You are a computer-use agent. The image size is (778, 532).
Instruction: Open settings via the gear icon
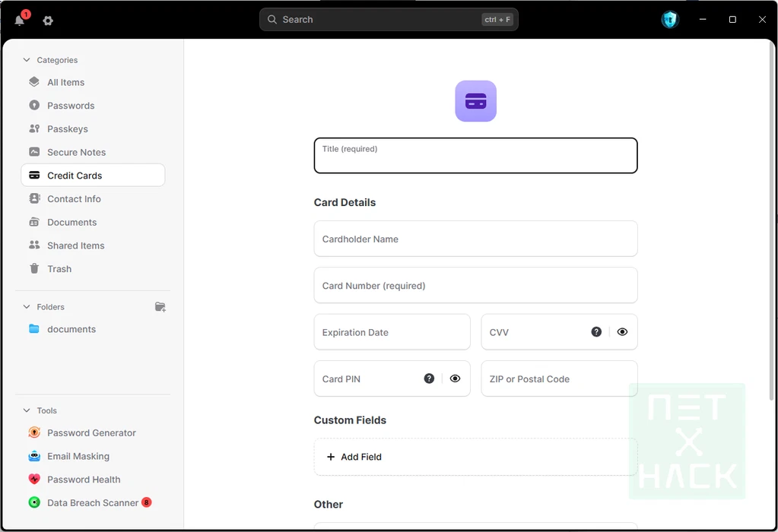48,21
